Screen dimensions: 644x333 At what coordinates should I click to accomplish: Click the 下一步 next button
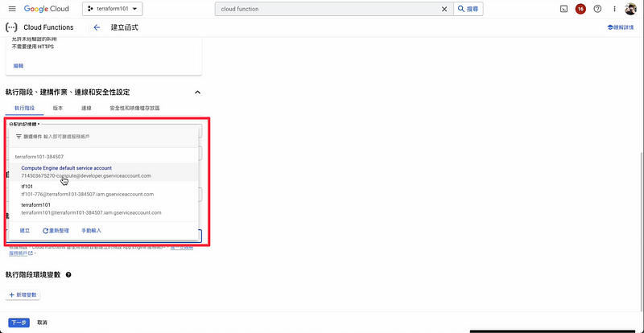coord(19,323)
